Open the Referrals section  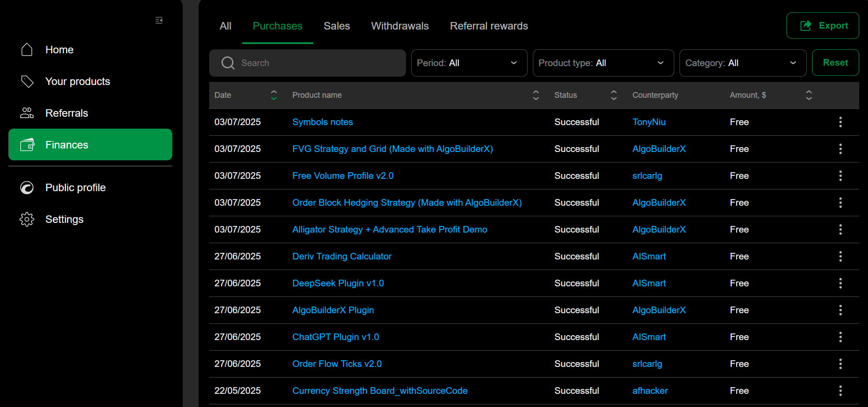(x=66, y=113)
